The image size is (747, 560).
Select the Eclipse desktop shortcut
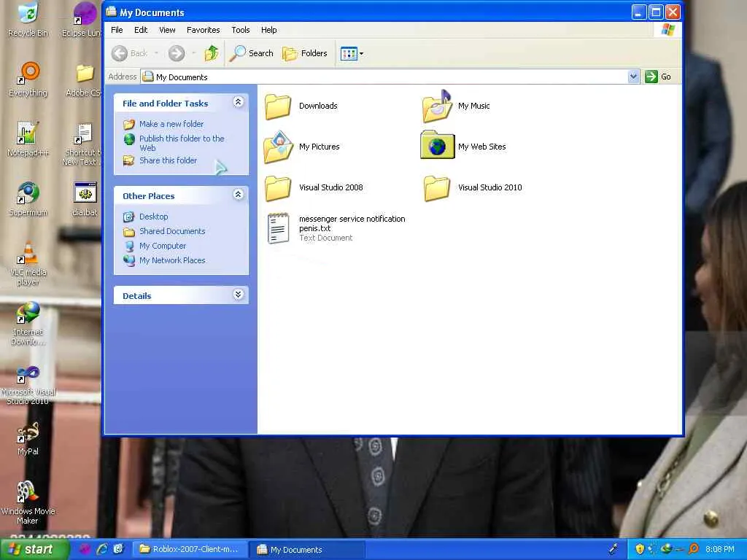coord(82,20)
